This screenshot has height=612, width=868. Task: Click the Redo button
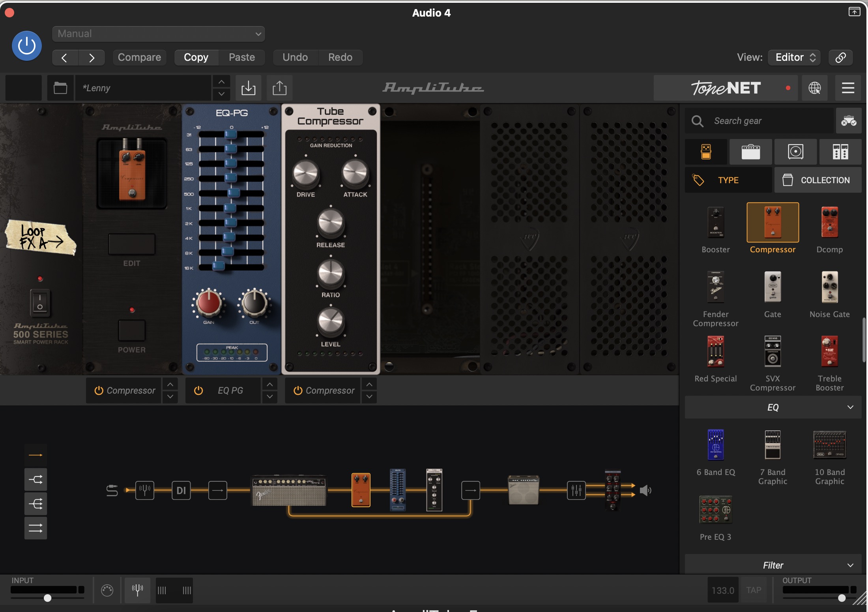[340, 58]
